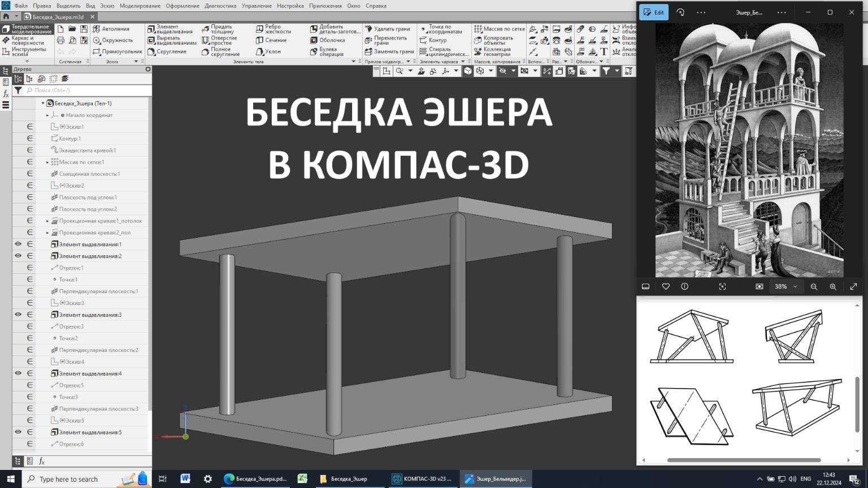This screenshot has width=868, height=488.
Task: Expand Проекционная кривая:1_потолок node
Action: click(x=47, y=221)
